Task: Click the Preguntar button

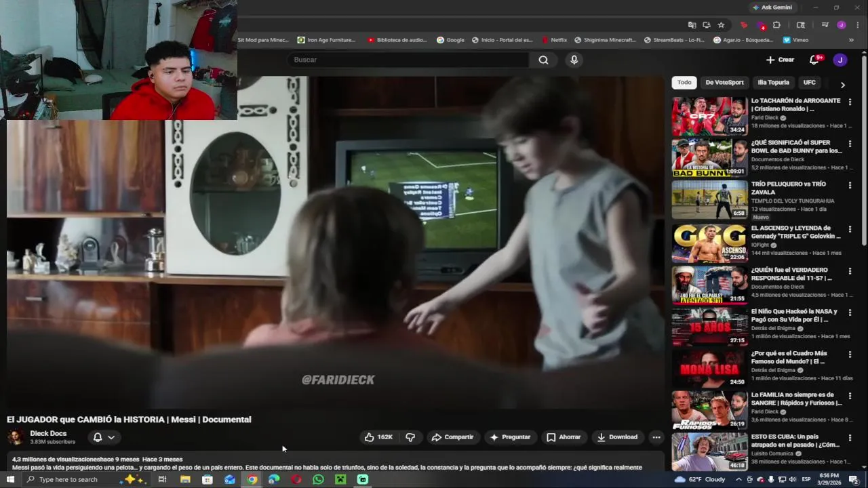Action: (x=510, y=437)
